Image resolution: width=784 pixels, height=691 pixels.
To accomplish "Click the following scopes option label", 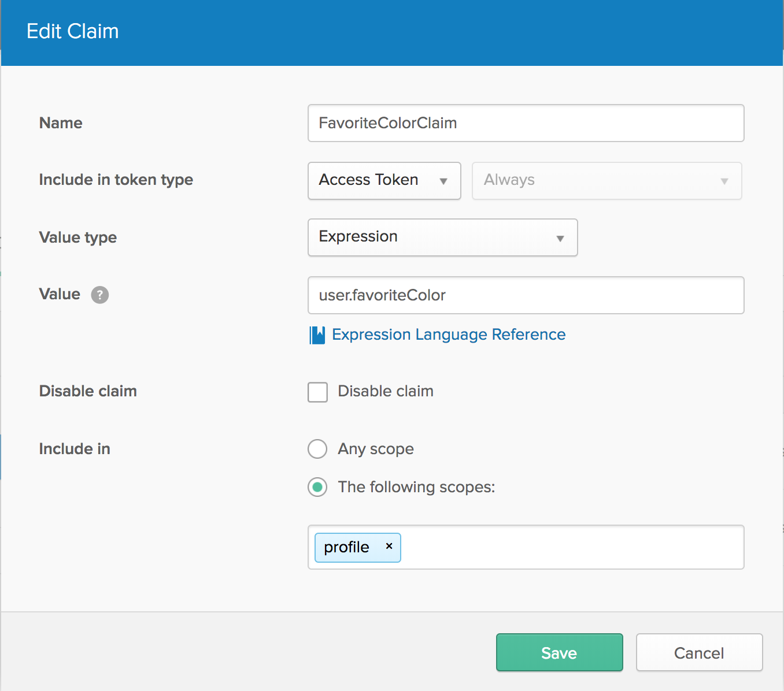I will tap(416, 487).
